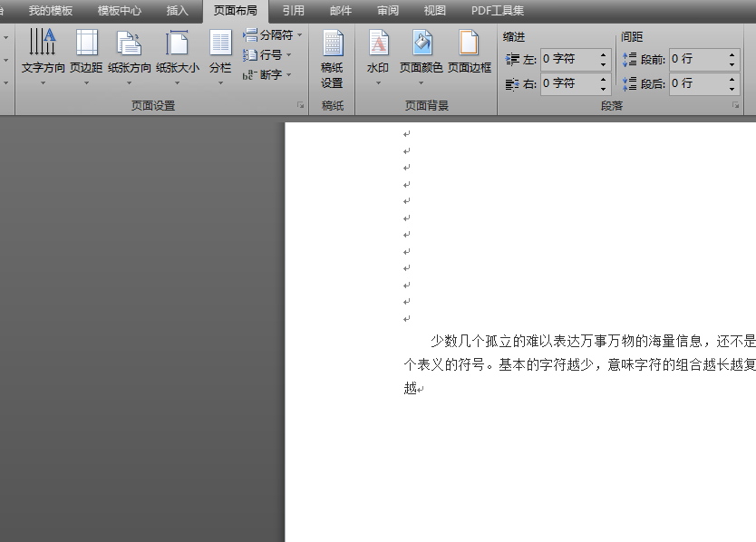This screenshot has width=756, height=542.
Task: Decrease 段前 spacing with down arrow
Action: click(x=732, y=64)
